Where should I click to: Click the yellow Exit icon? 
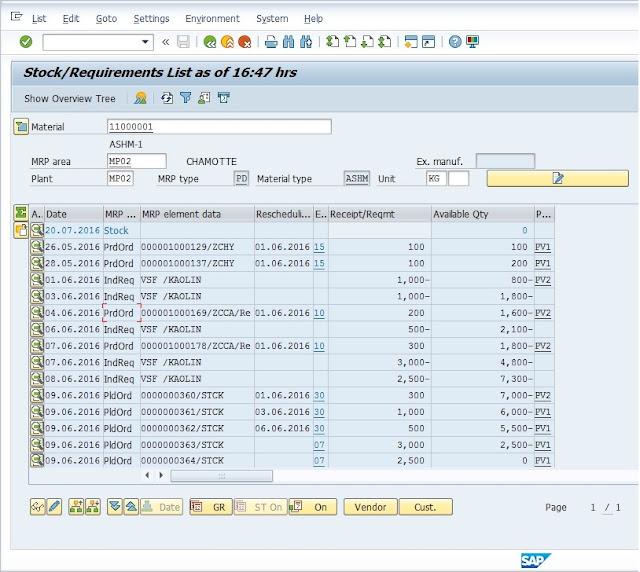(x=227, y=42)
